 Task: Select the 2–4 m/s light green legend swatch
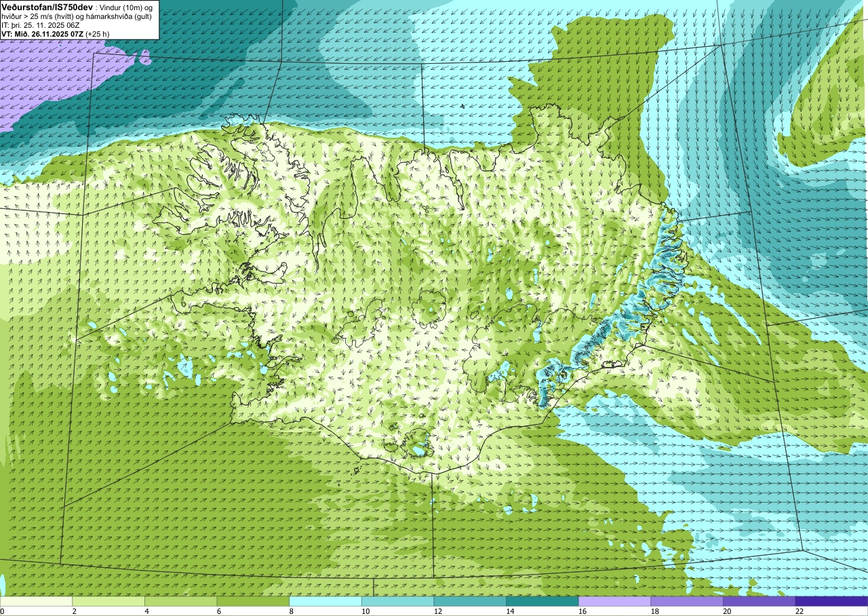[108, 601]
